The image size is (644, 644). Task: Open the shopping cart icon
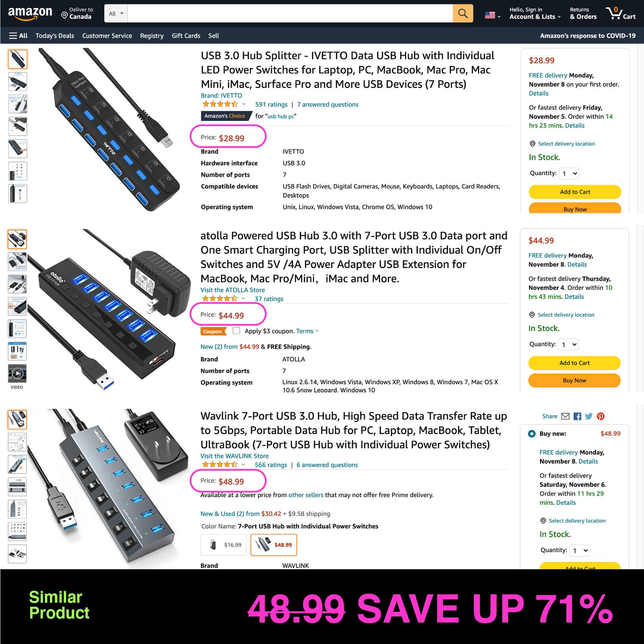[x=621, y=13]
